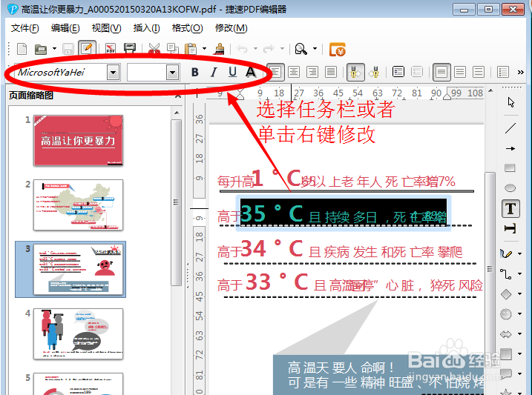Viewport: 532px width, 395px height.
Task: Click the Cut scissors icon
Action: (154, 49)
